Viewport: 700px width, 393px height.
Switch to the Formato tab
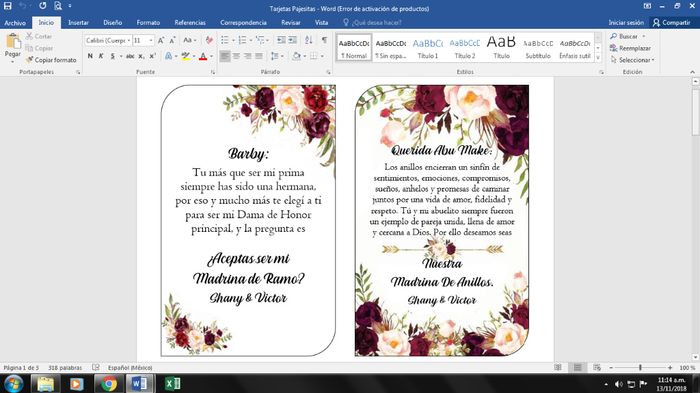pyautogui.click(x=148, y=22)
